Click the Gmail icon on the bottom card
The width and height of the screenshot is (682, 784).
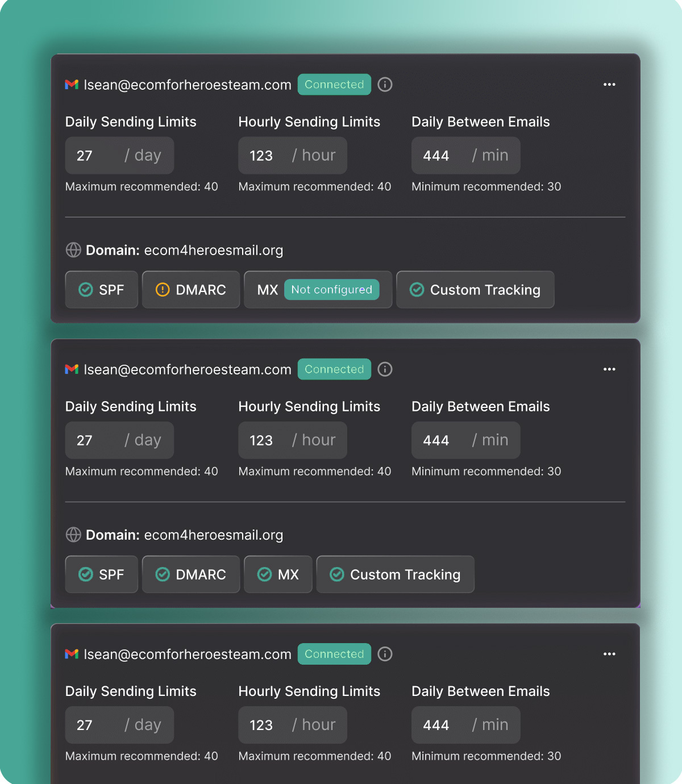pos(72,654)
